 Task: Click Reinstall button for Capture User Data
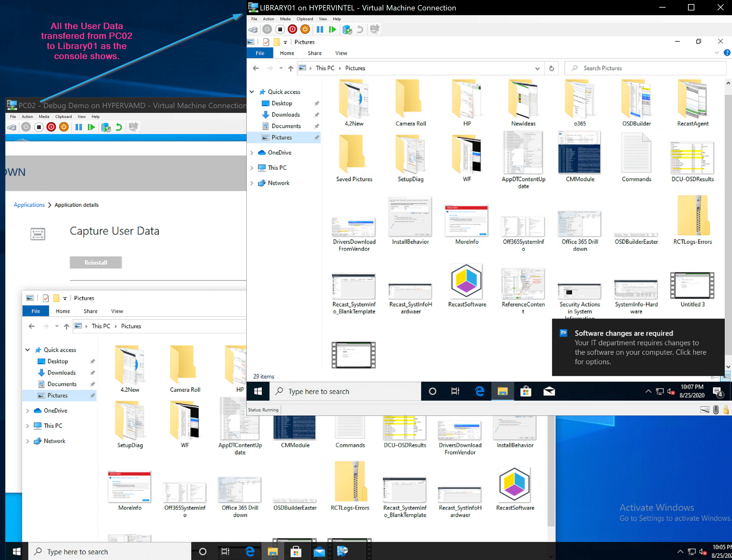[96, 262]
